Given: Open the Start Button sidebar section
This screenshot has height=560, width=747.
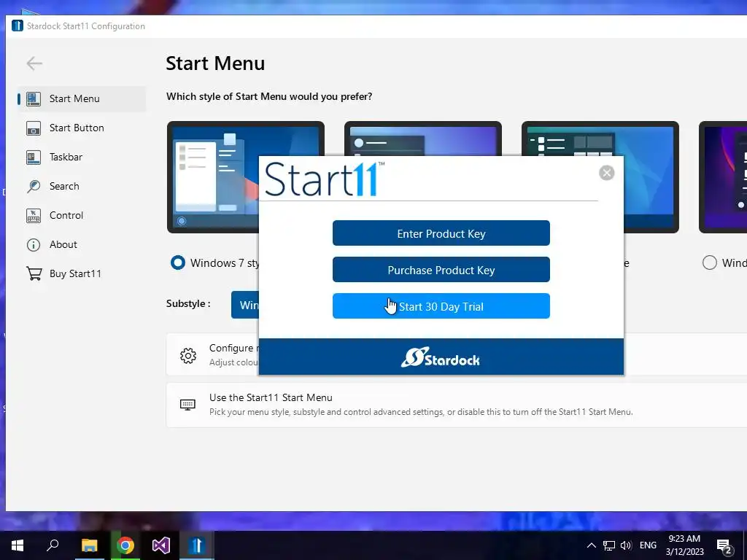Looking at the screenshot, I should [82, 128].
